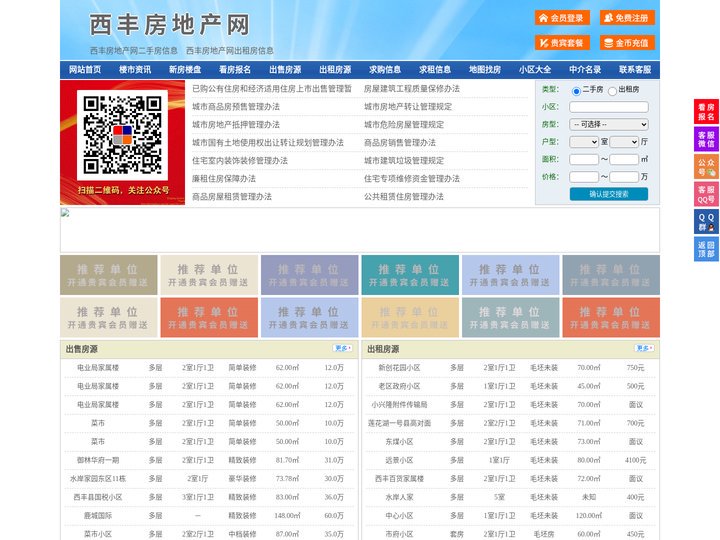Open 御林华府一期 sale listing
This screenshot has height=540, width=720.
(98, 460)
